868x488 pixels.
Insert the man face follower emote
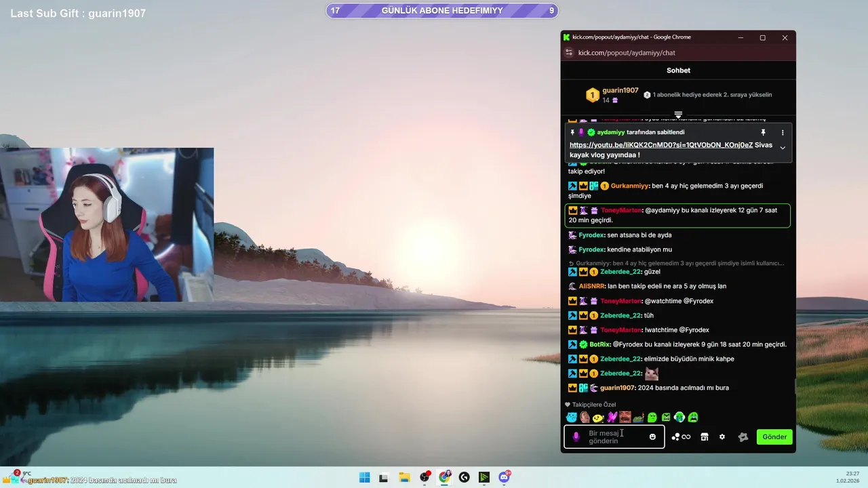(585, 418)
